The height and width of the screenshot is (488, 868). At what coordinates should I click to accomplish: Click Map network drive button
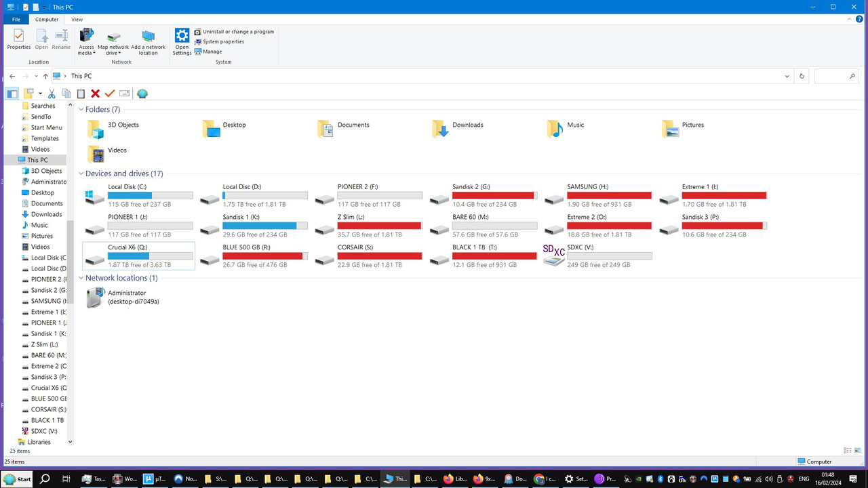click(x=113, y=41)
